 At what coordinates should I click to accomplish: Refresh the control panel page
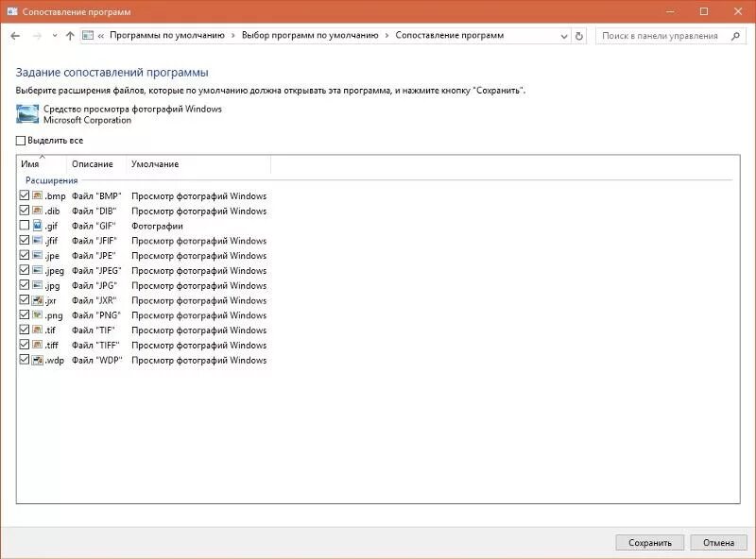(x=579, y=36)
